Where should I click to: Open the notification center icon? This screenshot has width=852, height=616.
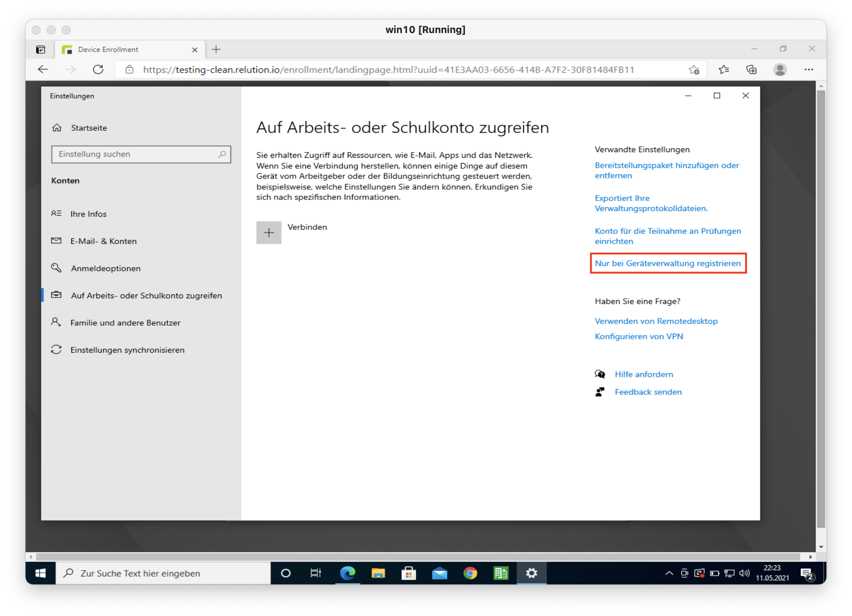[x=807, y=574]
